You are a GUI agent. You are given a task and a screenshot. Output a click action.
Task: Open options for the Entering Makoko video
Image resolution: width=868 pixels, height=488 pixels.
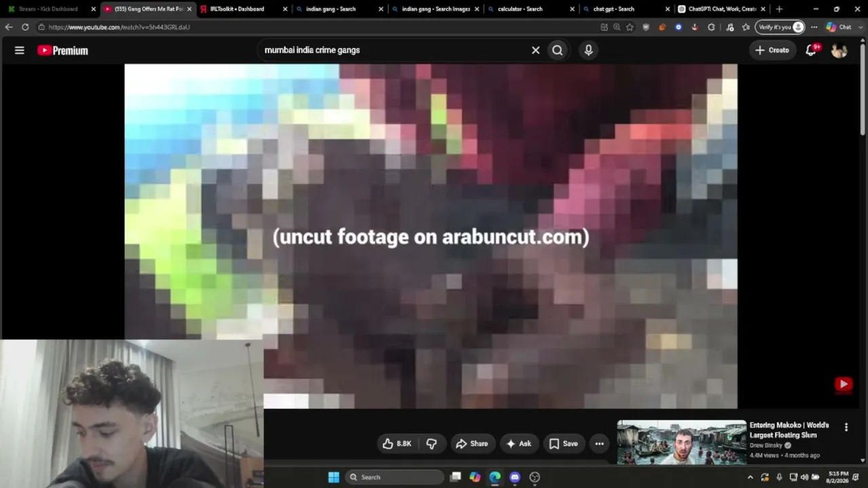point(846,427)
